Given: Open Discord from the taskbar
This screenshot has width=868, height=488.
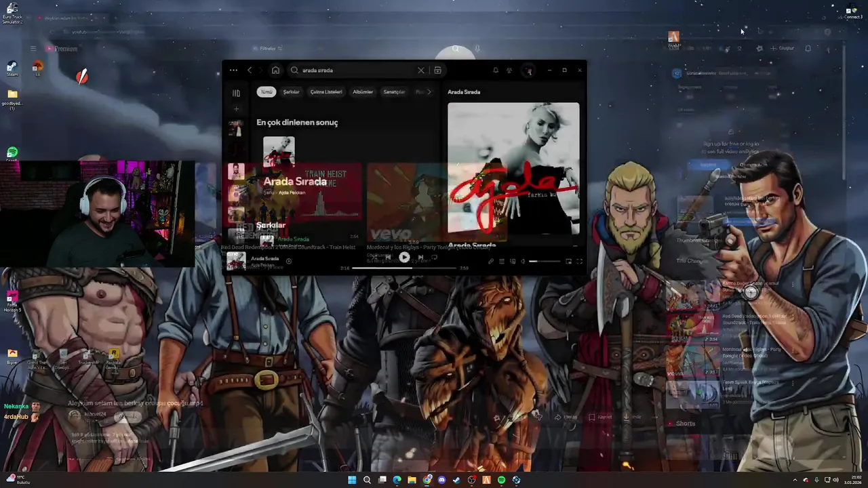Looking at the screenshot, I should tap(441, 480).
